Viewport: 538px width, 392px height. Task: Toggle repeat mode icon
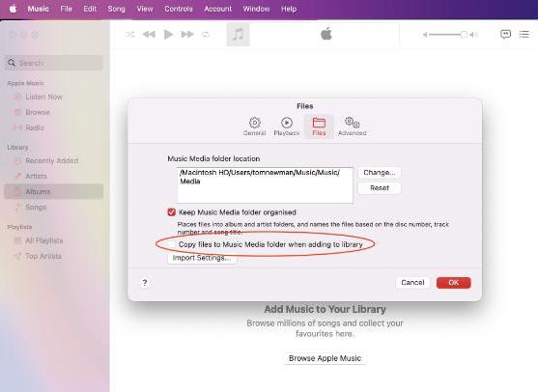tap(206, 35)
